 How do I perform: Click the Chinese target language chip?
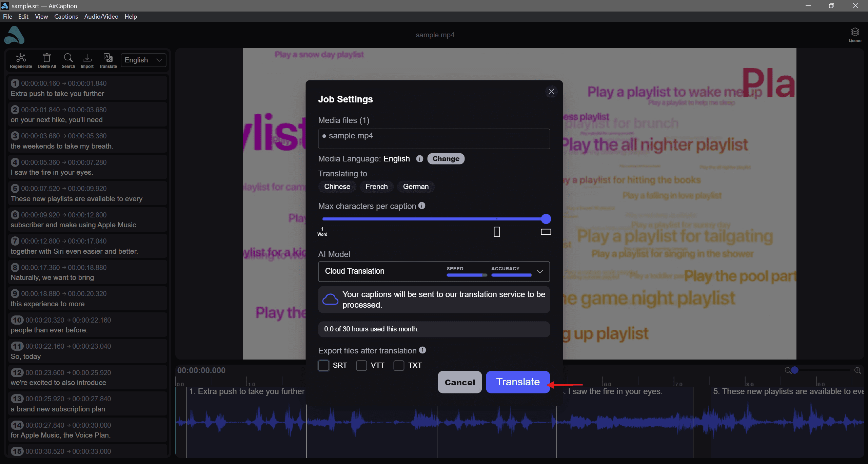tap(337, 187)
